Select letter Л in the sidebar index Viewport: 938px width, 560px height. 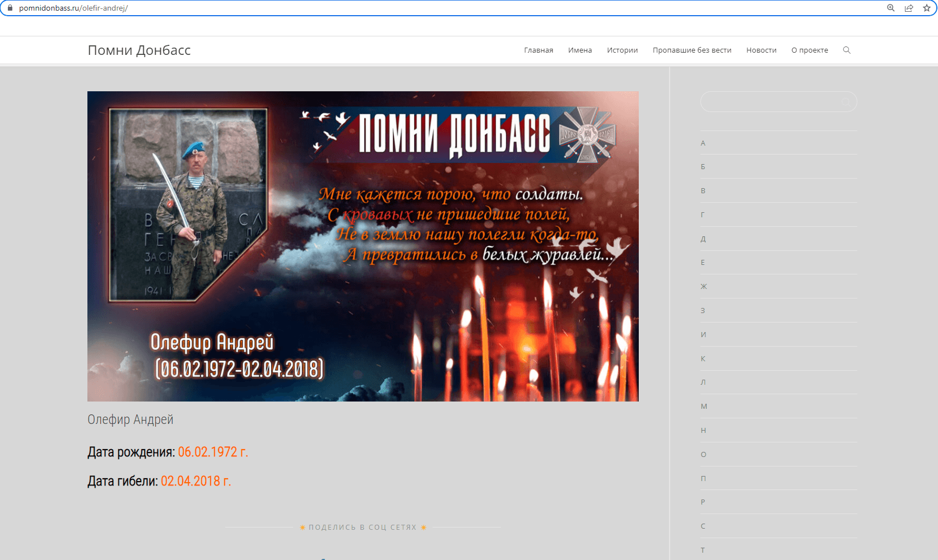click(x=703, y=382)
